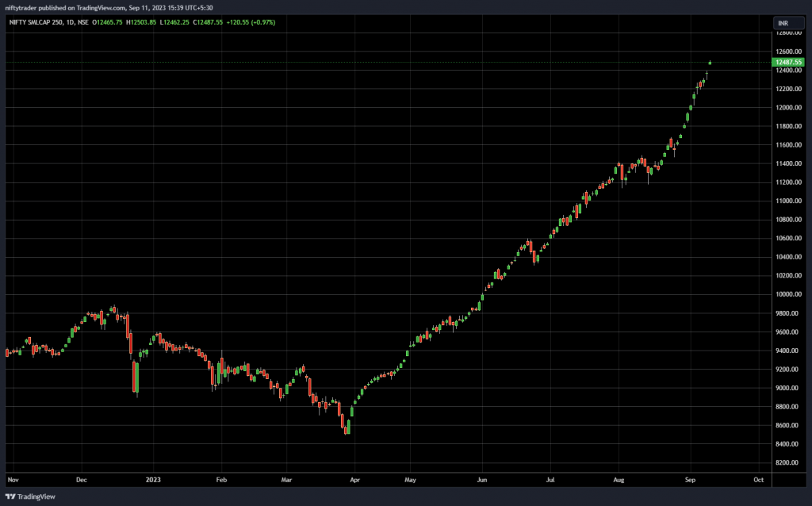Click the large red candle in late December
Image resolution: width=812 pixels, height=506 pixels.
[135, 377]
